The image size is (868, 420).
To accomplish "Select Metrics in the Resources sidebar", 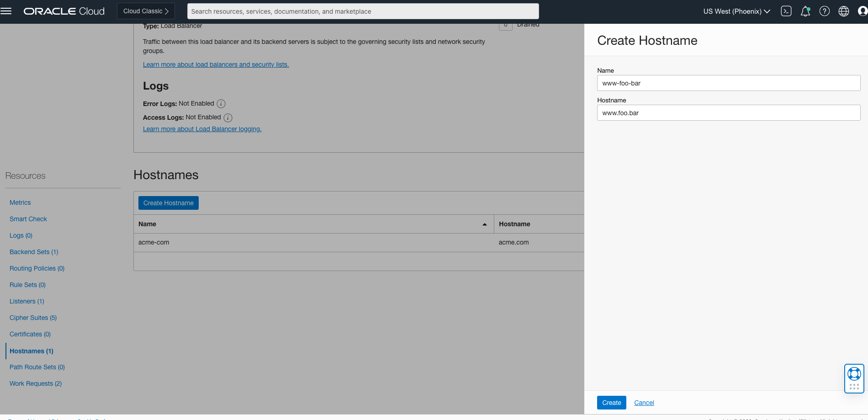I will pyautogui.click(x=20, y=202).
